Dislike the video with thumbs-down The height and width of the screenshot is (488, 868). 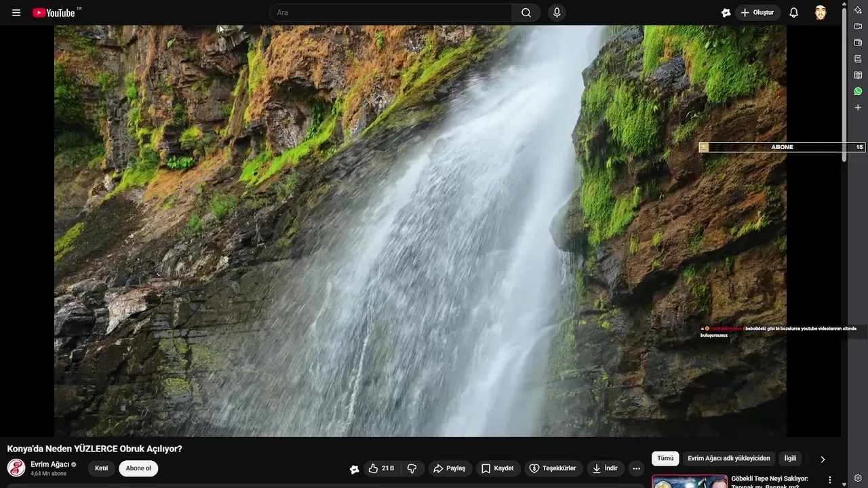coord(412,468)
